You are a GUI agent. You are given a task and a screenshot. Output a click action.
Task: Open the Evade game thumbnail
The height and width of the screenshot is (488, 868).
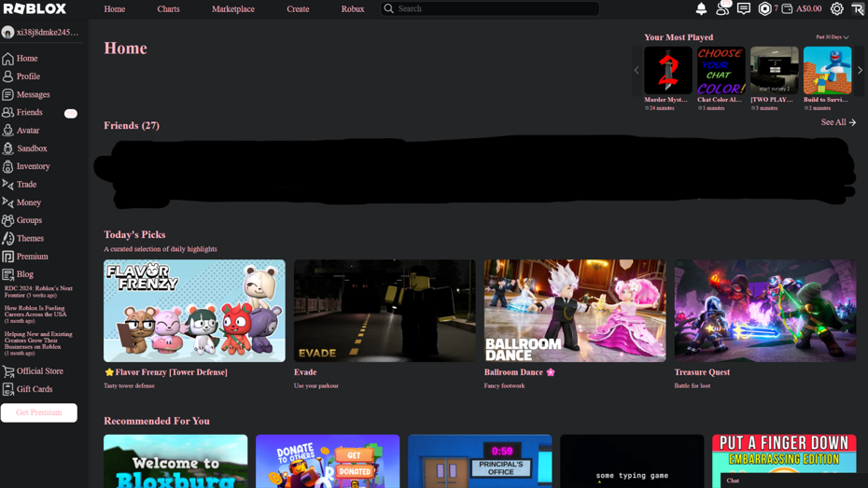pos(385,311)
